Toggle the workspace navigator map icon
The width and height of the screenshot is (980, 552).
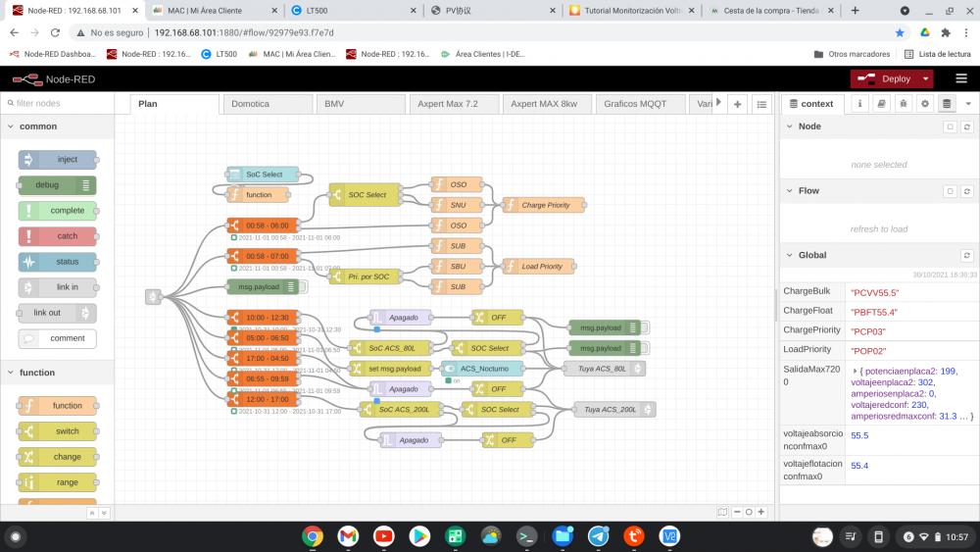click(722, 512)
